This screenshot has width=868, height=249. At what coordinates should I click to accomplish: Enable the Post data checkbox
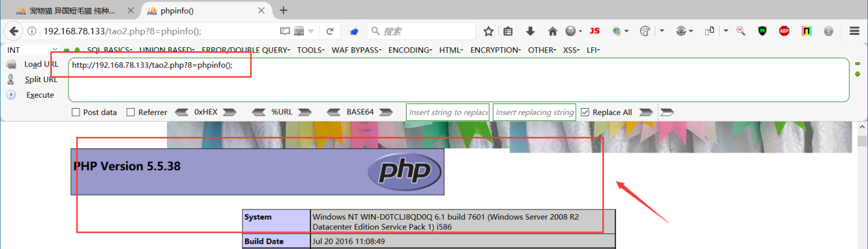(x=76, y=112)
